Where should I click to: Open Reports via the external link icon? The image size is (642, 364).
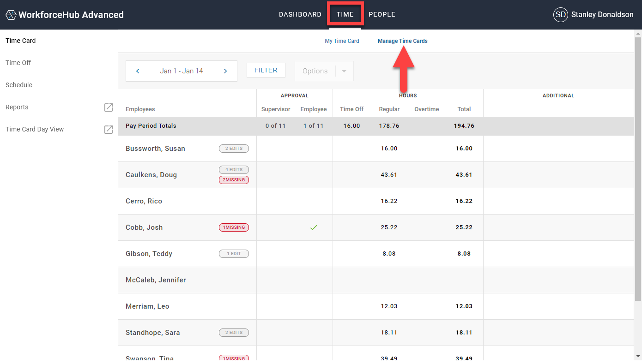[x=109, y=107]
